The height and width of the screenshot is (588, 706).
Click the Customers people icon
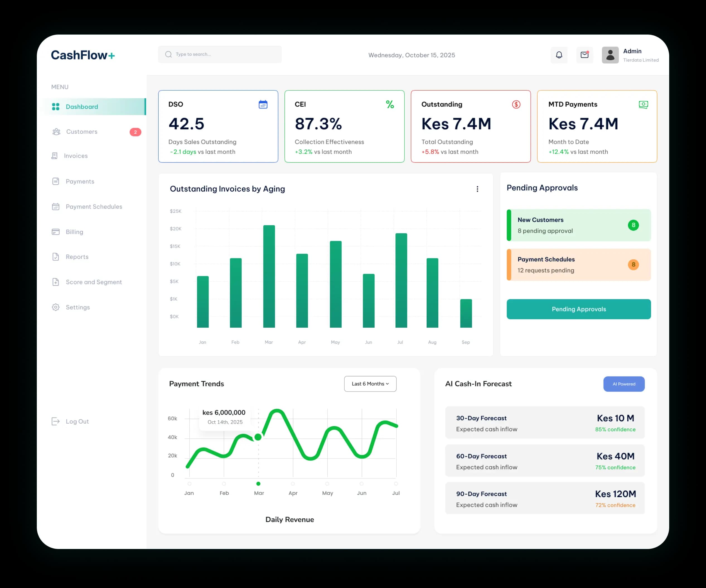(56, 132)
